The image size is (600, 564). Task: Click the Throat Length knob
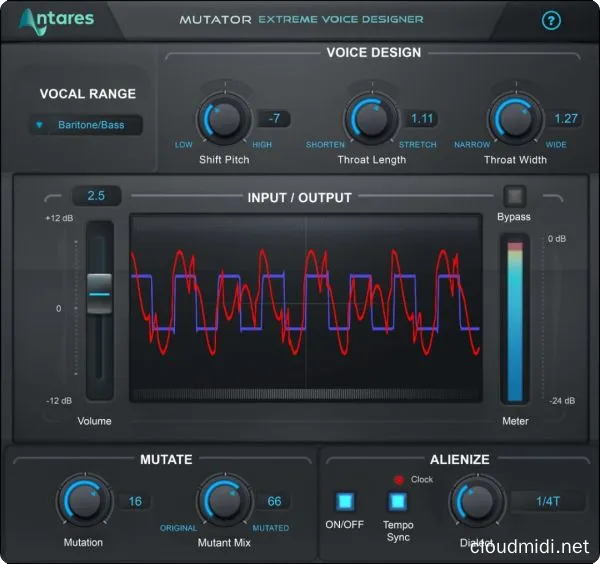tap(371, 119)
